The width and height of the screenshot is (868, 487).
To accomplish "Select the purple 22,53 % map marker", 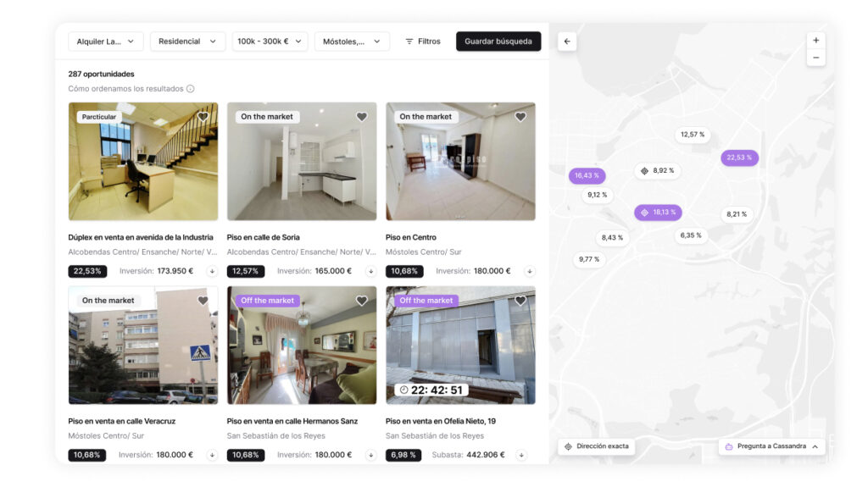I will pos(739,158).
